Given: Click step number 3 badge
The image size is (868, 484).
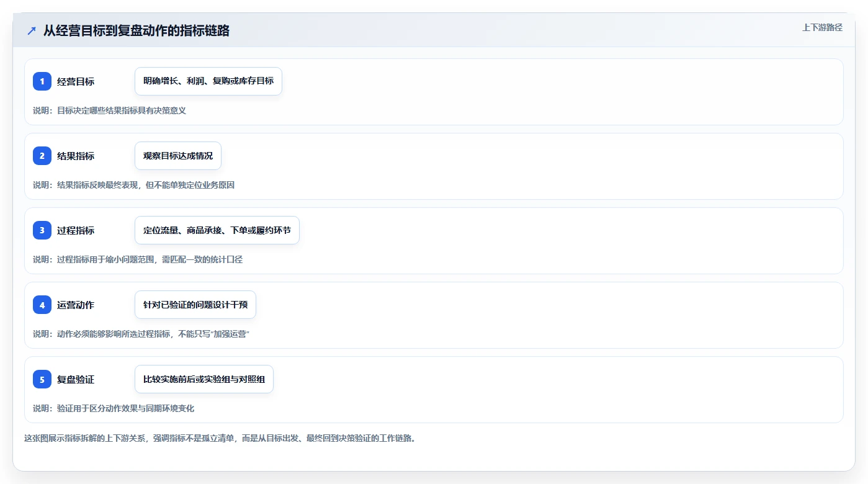Looking at the screenshot, I should pyautogui.click(x=42, y=230).
